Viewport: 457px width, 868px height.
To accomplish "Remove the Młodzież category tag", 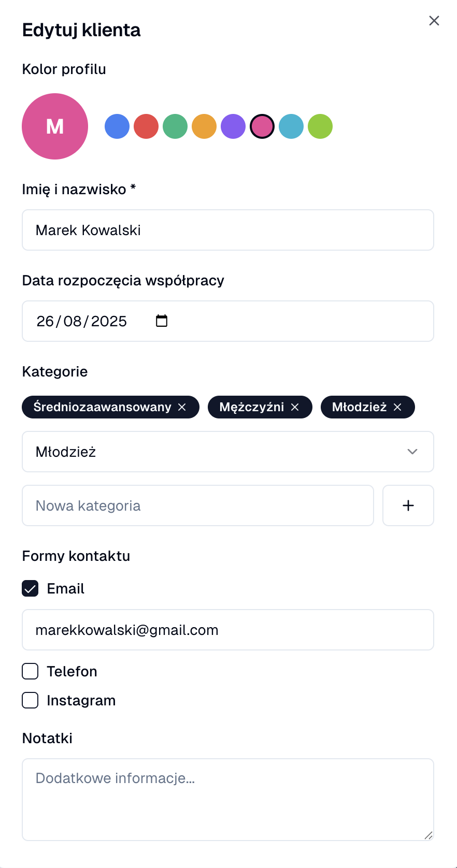I will [397, 407].
